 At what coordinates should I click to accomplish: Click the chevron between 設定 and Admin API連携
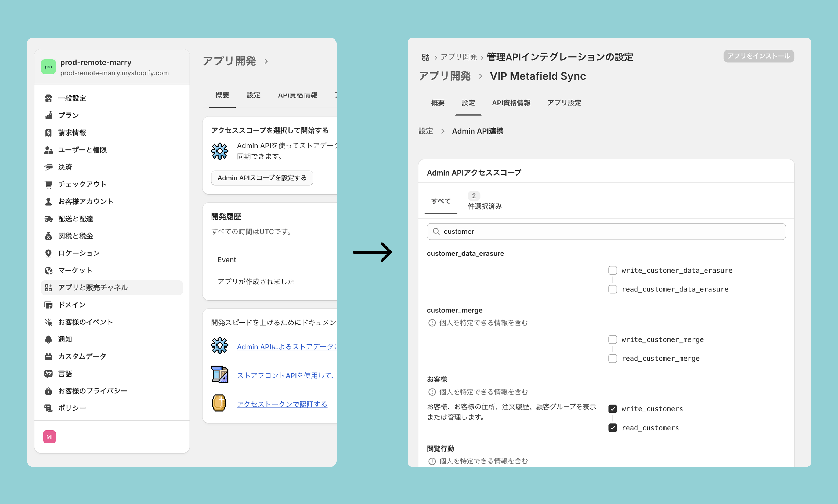(442, 132)
